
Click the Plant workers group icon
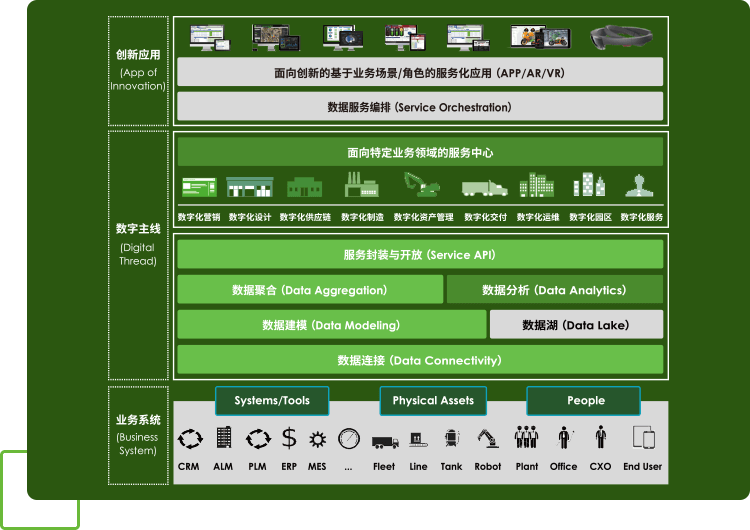[x=526, y=437]
